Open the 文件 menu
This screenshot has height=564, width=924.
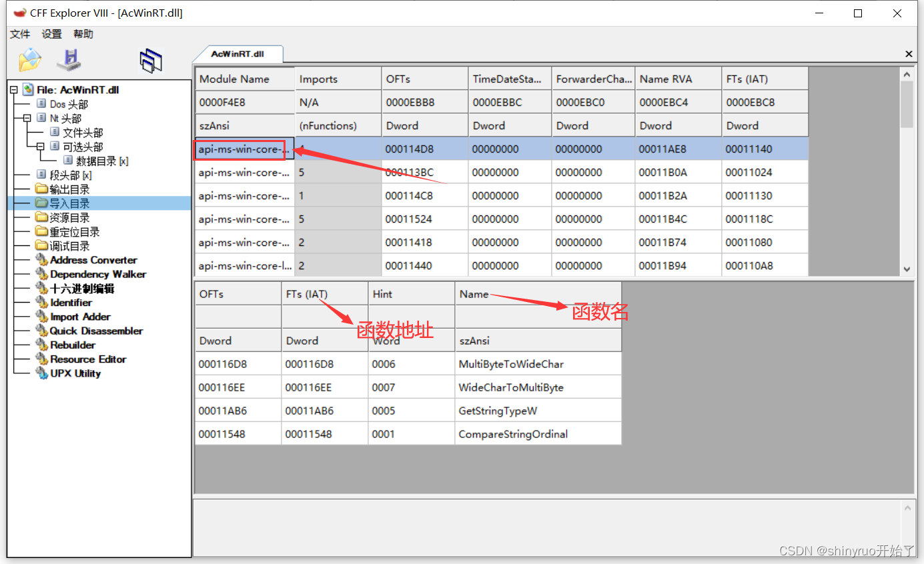pyautogui.click(x=20, y=34)
